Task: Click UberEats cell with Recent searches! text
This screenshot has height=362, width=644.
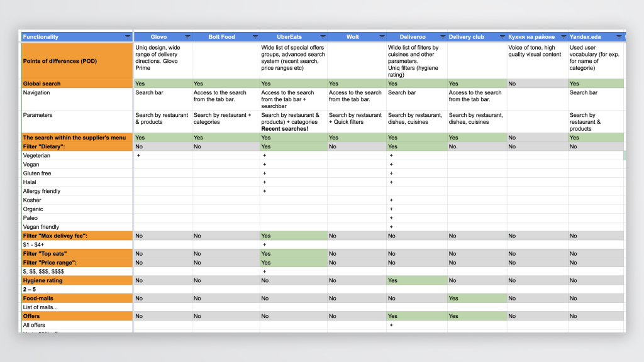Action: point(293,121)
